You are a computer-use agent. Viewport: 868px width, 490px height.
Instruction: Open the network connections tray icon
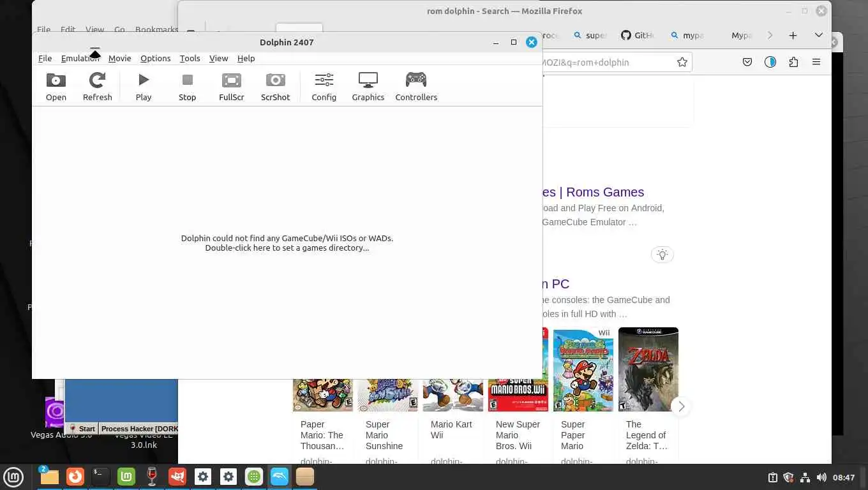(x=805, y=477)
